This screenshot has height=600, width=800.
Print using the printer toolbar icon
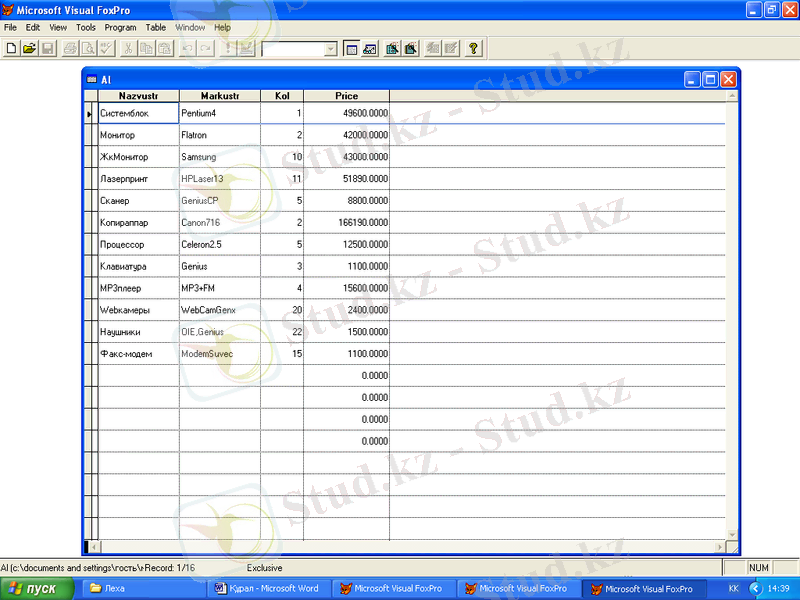[70, 48]
